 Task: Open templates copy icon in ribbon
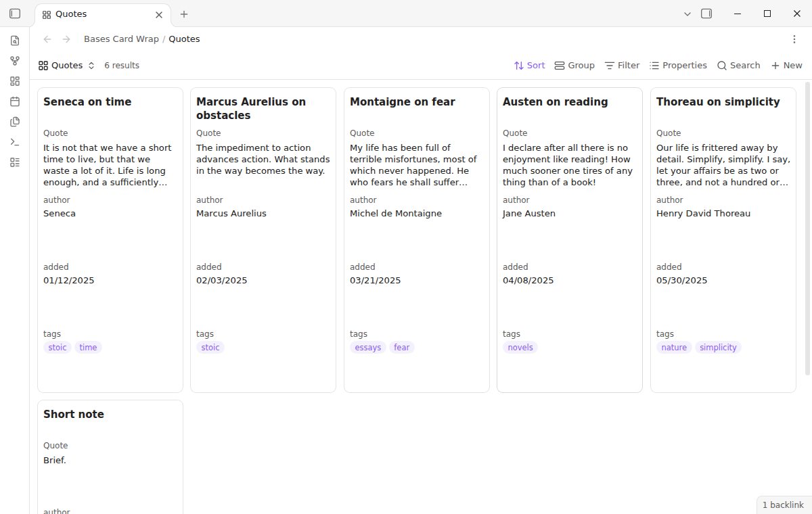[15, 122]
